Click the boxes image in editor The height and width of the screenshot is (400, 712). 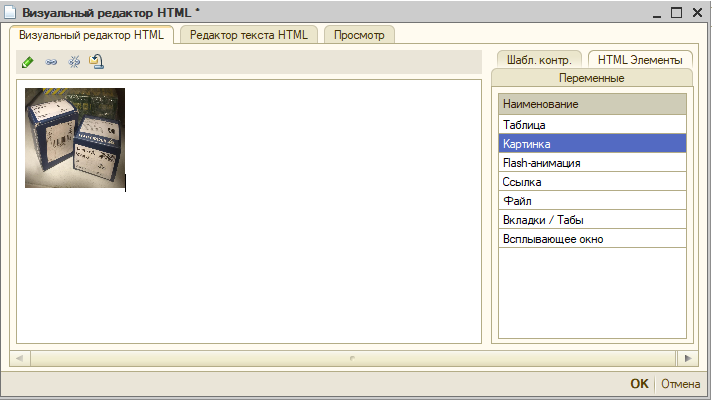pyautogui.click(x=75, y=138)
